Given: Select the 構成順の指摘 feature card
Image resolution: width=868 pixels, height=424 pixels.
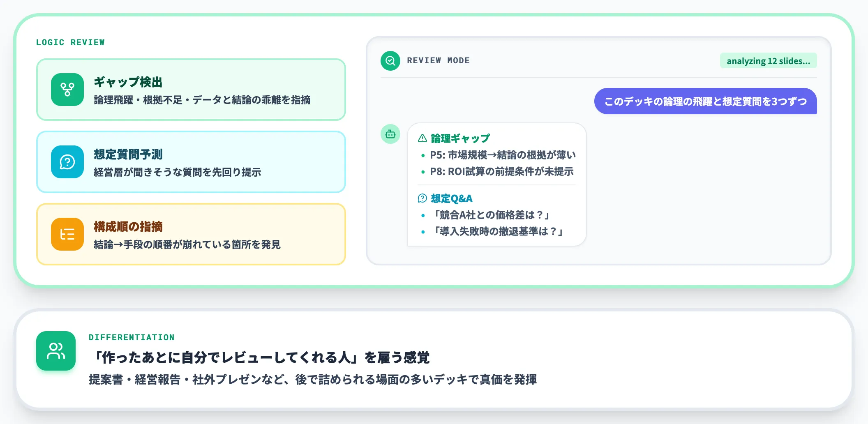Looking at the screenshot, I should 191,234.
